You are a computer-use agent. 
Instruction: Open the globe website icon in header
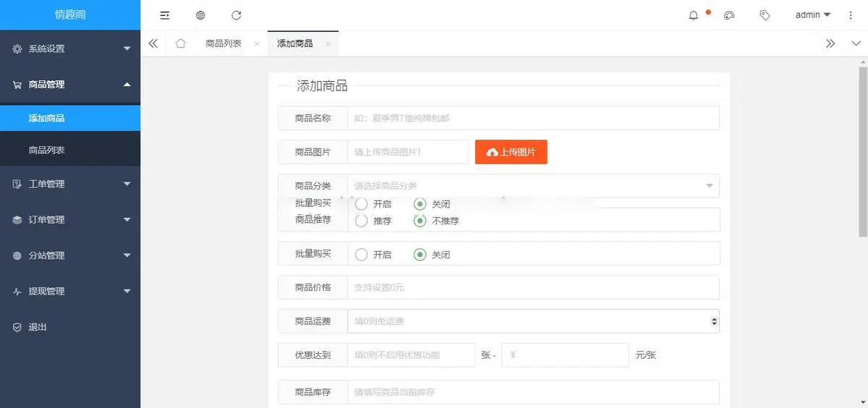200,15
